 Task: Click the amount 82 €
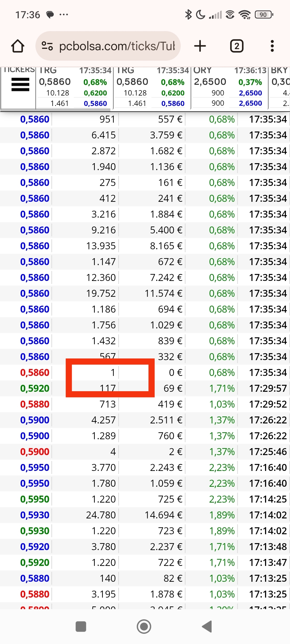tap(173, 578)
